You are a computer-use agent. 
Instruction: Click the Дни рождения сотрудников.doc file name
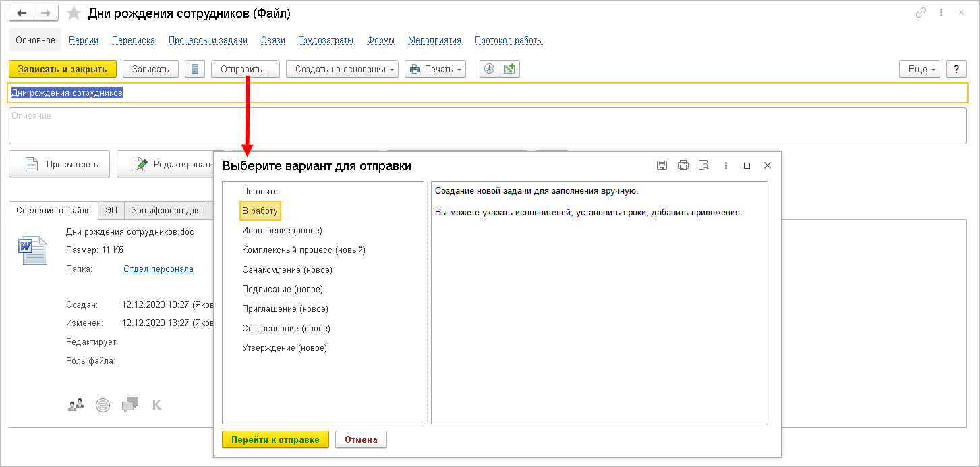[x=130, y=231]
